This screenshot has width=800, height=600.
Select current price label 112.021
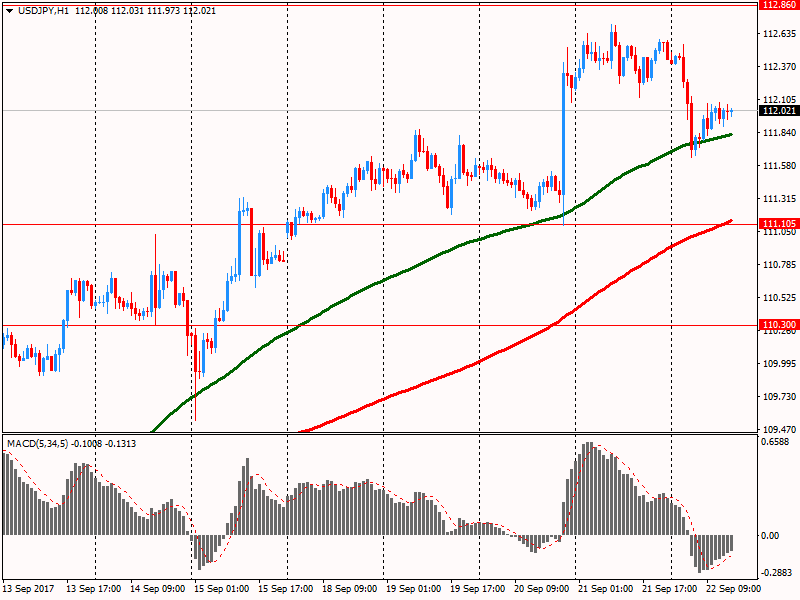tap(779, 111)
